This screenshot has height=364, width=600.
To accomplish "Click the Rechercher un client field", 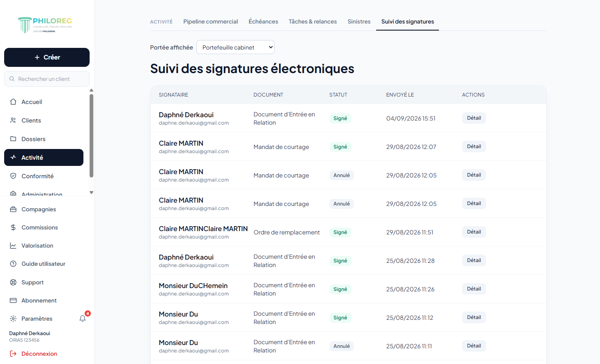I will [x=47, y=79].
